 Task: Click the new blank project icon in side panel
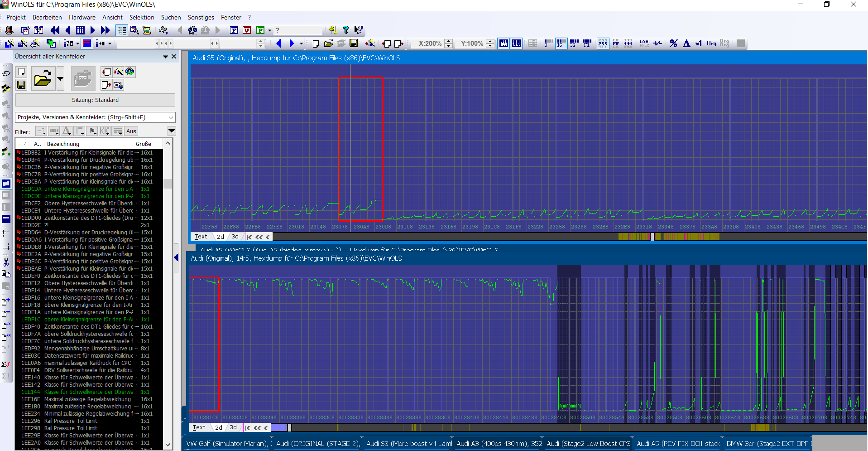pyautogui.click(x=21, y=72)
